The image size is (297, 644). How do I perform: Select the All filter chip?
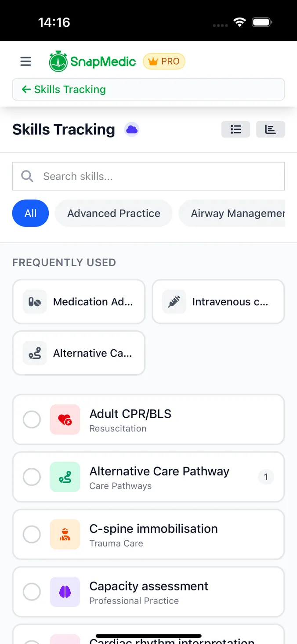[30, 213]
